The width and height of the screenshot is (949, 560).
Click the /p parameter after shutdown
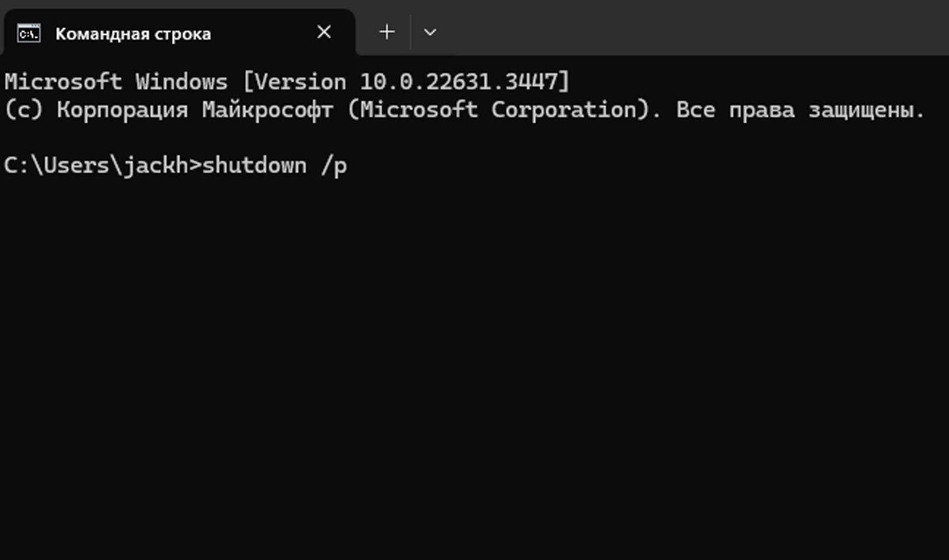tap(333, 166)
